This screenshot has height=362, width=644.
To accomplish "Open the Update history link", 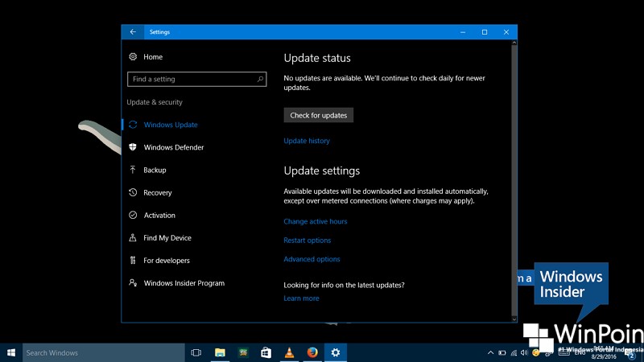I will pos(307,141).
